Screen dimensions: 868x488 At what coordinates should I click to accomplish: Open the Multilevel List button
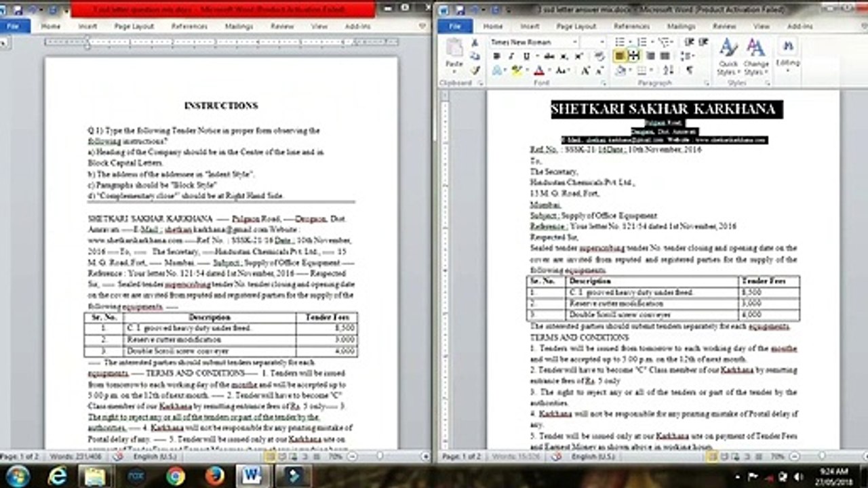point(663,42)
